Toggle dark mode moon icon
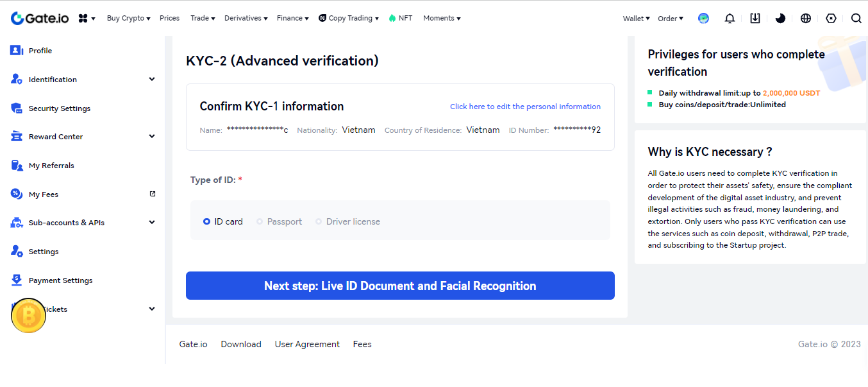The width and height of the screenshot is (868, 387). (780, 19)
